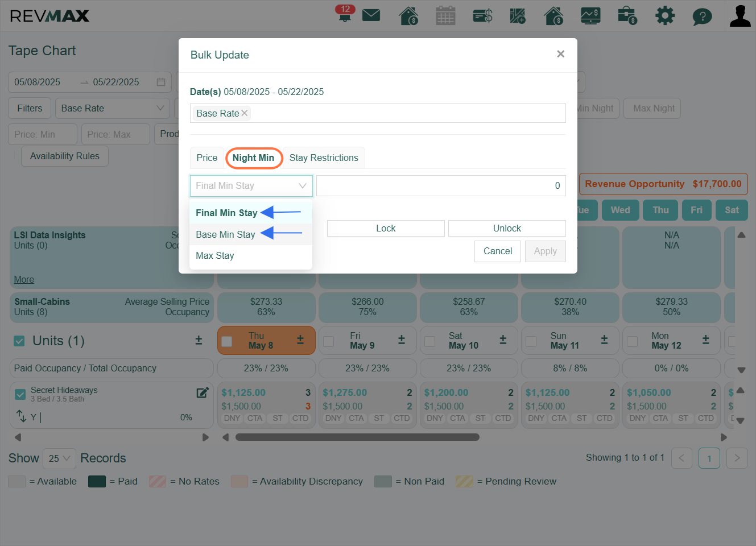Screen dimensions: 756x546
Task: Open the revenue monitor chart icon
Action: coord(590,15)
